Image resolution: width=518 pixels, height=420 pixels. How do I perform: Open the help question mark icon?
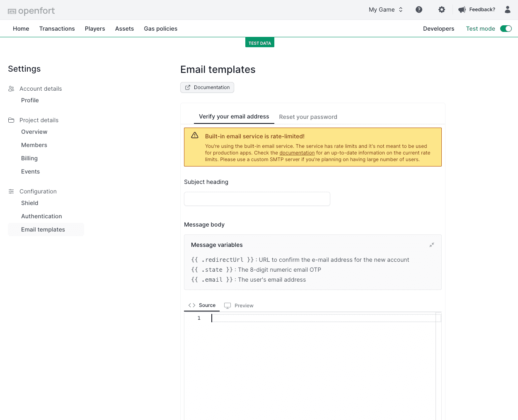(x=419, y=10)
